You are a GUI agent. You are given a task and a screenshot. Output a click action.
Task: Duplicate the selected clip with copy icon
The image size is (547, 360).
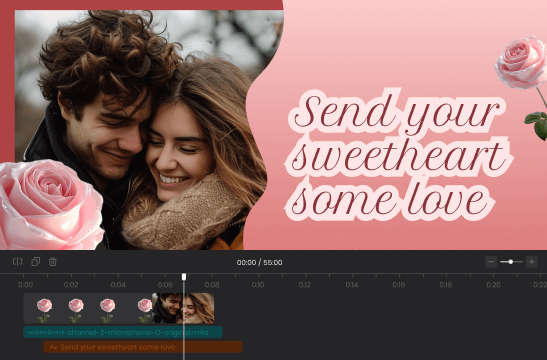[36, 262]
